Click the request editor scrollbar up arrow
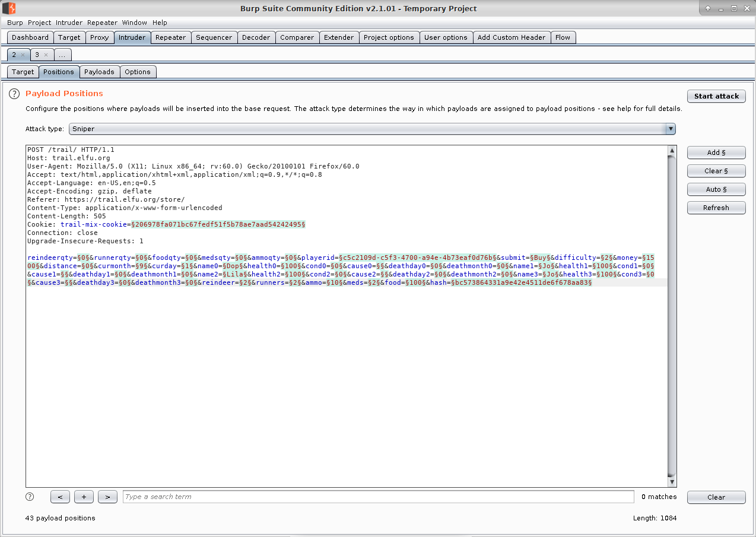The width and height of the screenshot is (756, 537). [672, 150]
